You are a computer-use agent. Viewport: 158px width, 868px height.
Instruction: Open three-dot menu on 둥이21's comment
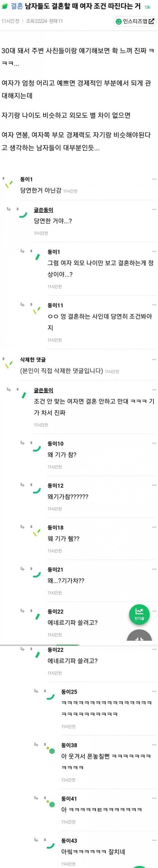coord(154,569)
